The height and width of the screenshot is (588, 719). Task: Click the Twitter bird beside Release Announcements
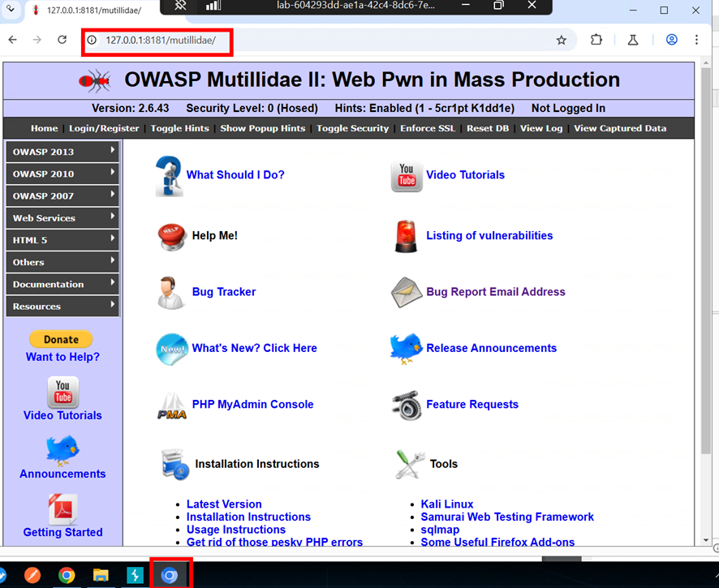point(406,349)
